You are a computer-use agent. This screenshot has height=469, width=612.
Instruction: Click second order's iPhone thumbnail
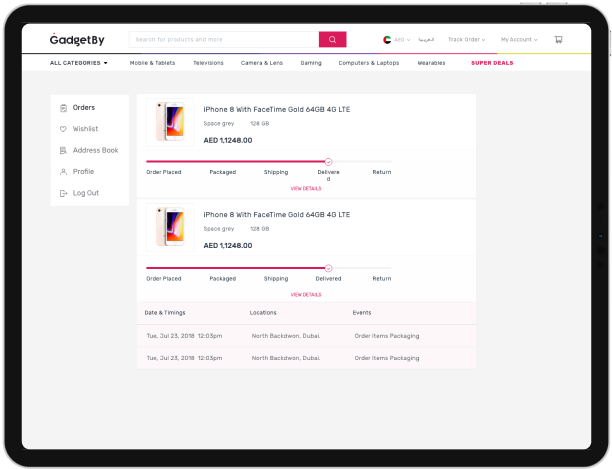170,227
